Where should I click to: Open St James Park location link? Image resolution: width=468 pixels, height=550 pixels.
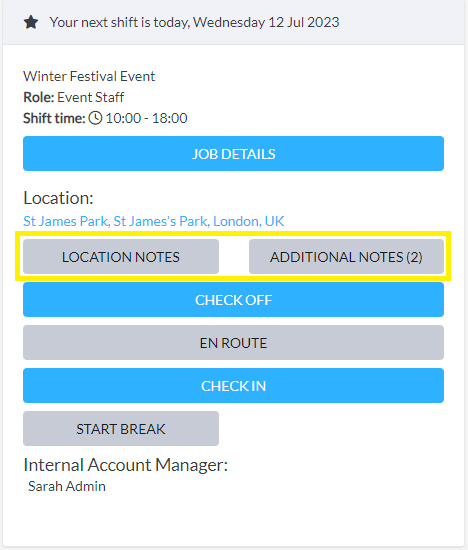153,221
